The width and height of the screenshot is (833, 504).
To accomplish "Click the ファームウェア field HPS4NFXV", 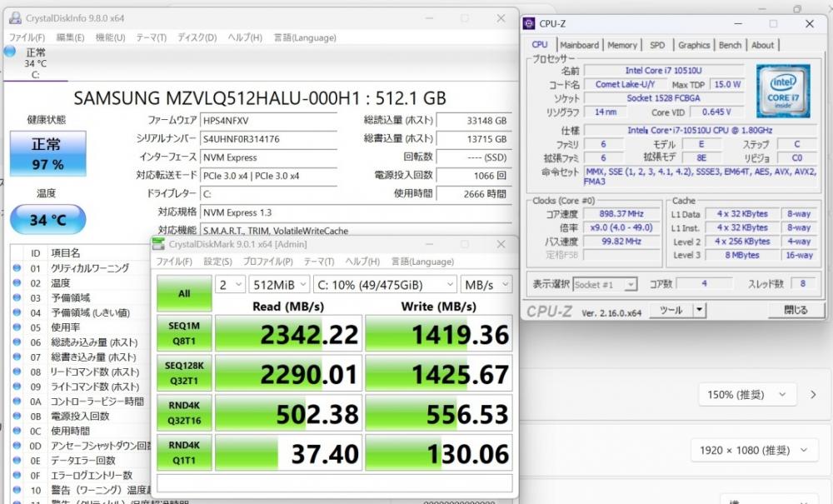I will pos(269,121).
